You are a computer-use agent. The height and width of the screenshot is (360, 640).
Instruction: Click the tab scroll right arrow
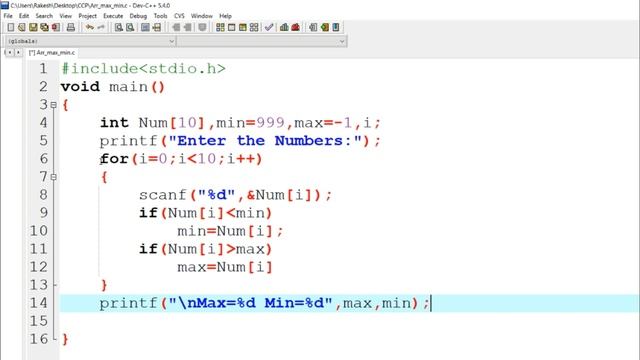18,53
